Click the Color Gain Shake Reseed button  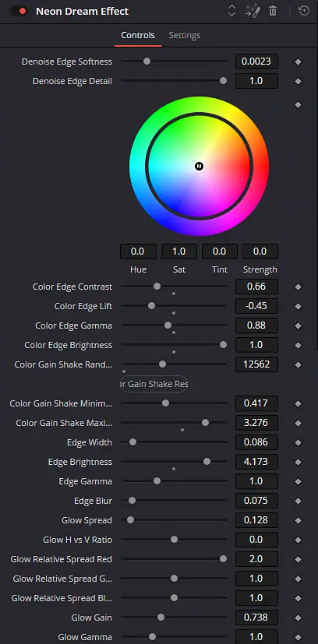[x=154, y=384]
